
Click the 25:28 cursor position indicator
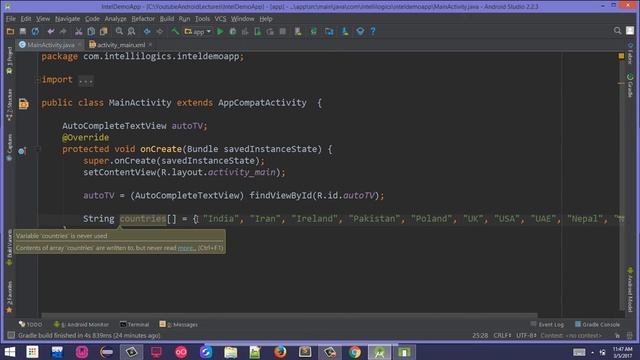pos(480,335)
